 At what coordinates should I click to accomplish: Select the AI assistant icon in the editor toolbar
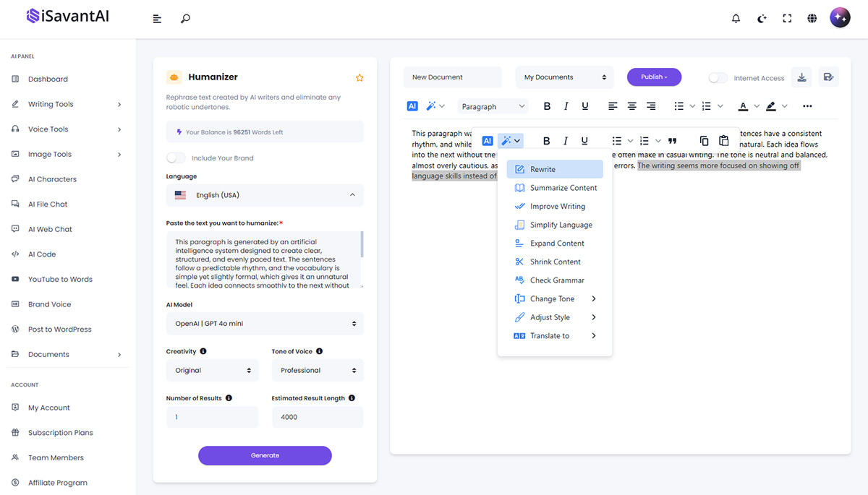pos(412,106)
